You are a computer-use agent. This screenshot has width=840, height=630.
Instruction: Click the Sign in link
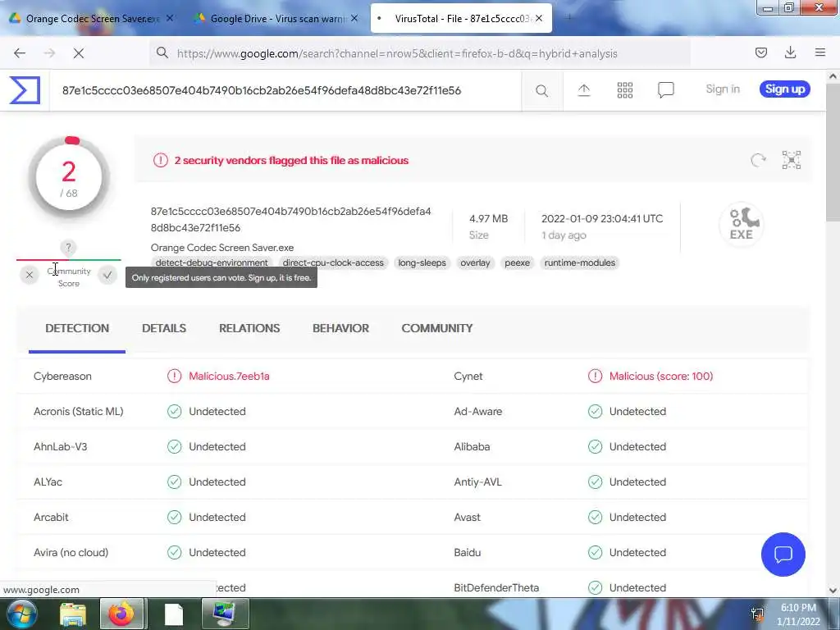click(x=723, y=89)
